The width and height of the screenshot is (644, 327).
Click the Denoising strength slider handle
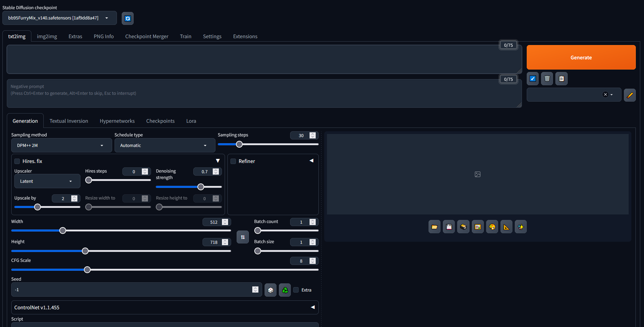[201, 187]
